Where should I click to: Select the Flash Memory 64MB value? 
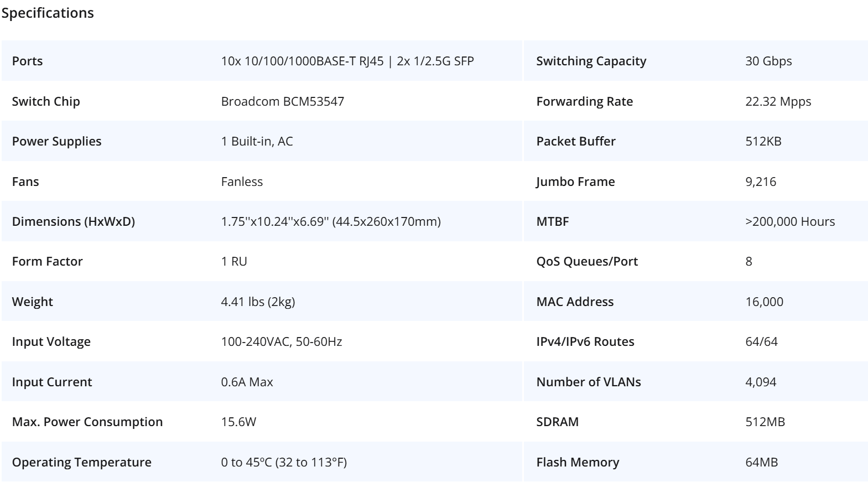pos(762,462)
